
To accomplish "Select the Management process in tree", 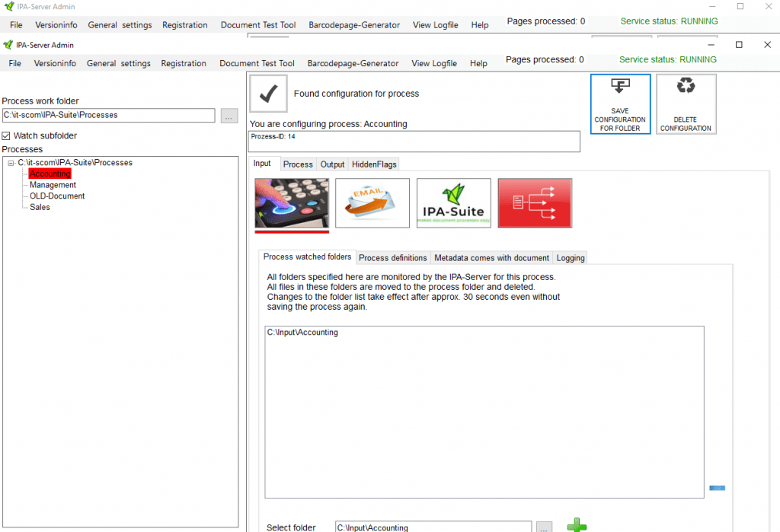I will point(53,185).
